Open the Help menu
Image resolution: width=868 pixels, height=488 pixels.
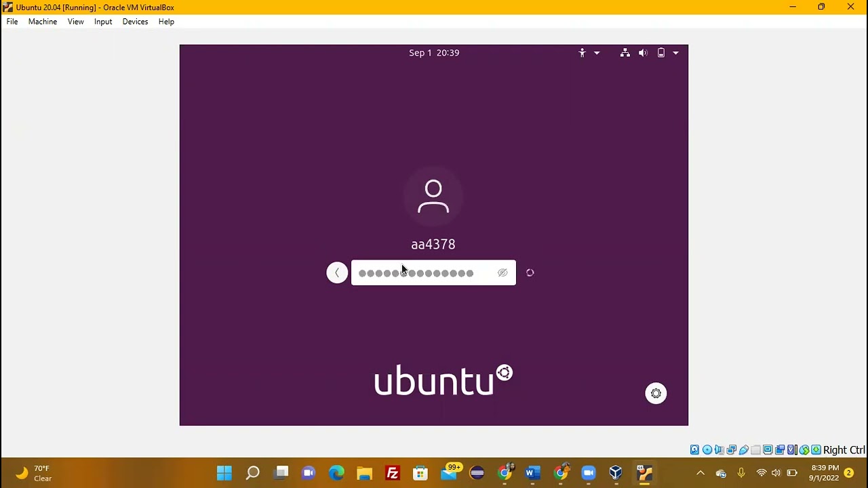tap(166, 22)
